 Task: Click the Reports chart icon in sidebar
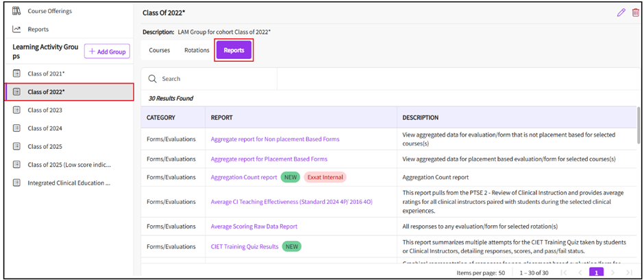tap(16, 30)
